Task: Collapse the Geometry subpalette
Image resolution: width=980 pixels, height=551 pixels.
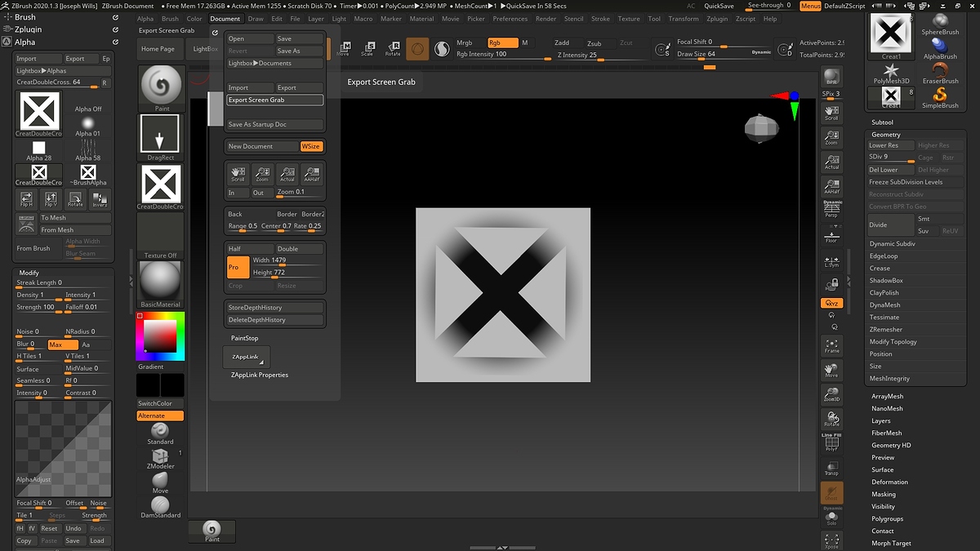Action: coord(886,134)
